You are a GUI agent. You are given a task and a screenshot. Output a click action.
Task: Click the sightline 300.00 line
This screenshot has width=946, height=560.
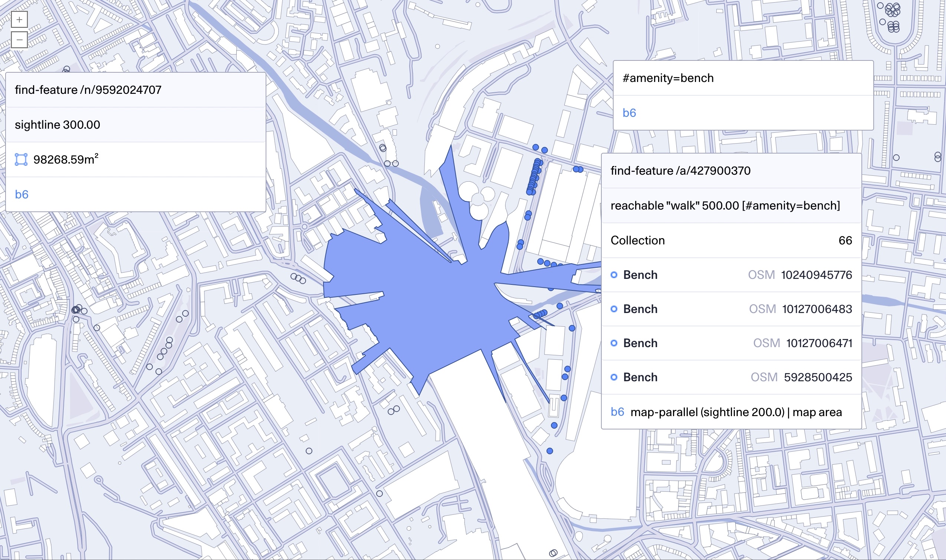(x=58, y=125)
